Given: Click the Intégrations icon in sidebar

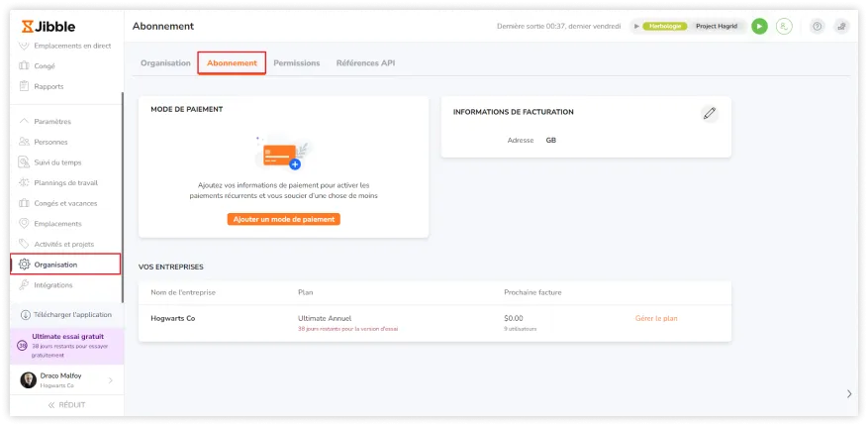Looking at the screenshot, I should [25, 285].
